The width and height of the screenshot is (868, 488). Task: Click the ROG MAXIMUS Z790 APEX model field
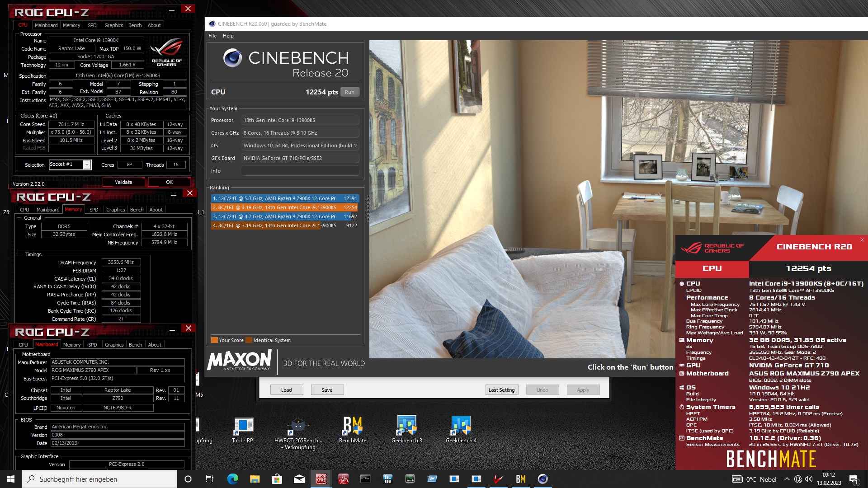[x=93, y=370]
